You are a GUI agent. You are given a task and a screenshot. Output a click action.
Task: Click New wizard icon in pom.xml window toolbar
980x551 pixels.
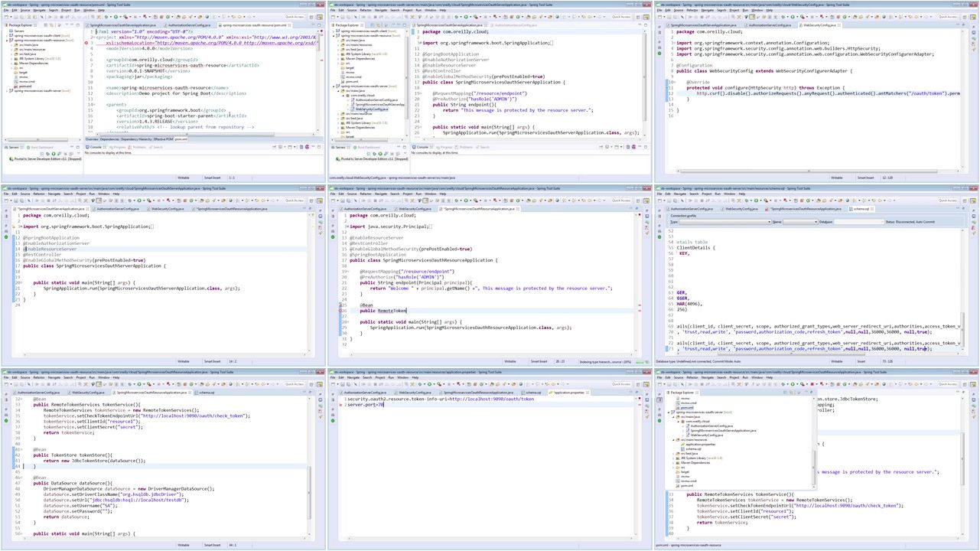point(6,17)
